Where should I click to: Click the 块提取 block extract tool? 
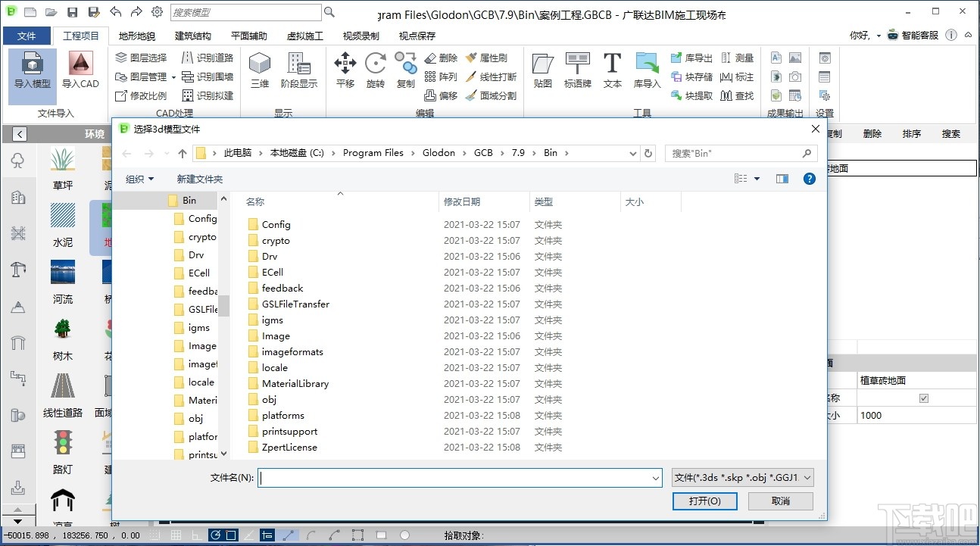691,95
